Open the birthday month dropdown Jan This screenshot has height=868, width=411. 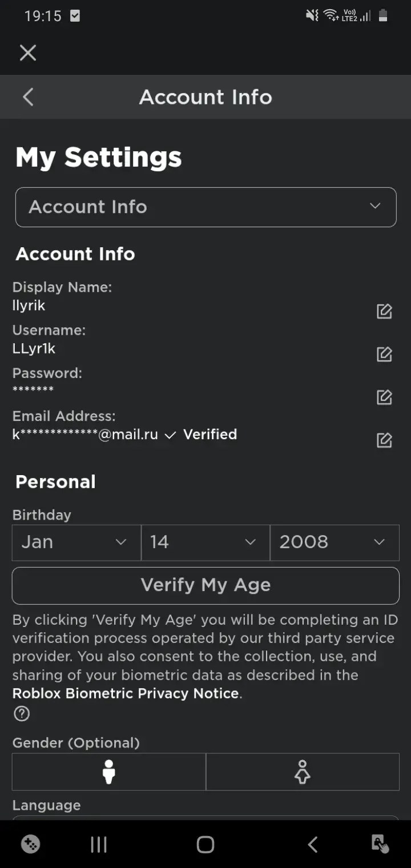click(x=76, y=542)
